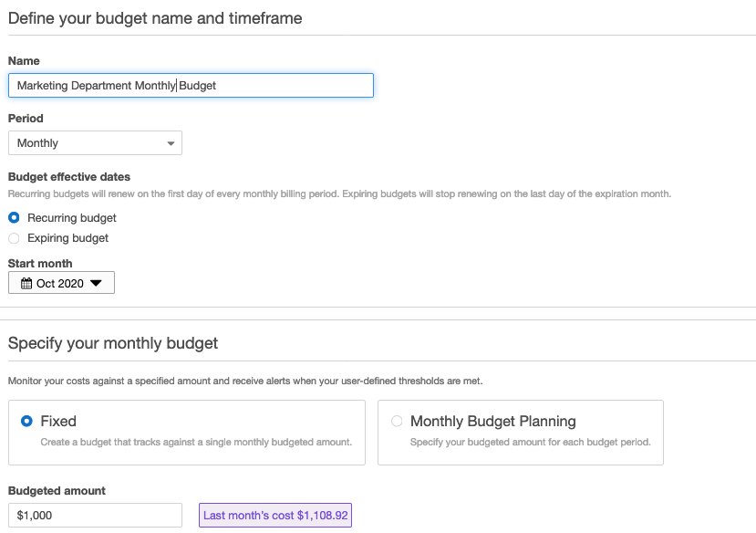Click the Budgeted amount label

click(x=57, y=491)
